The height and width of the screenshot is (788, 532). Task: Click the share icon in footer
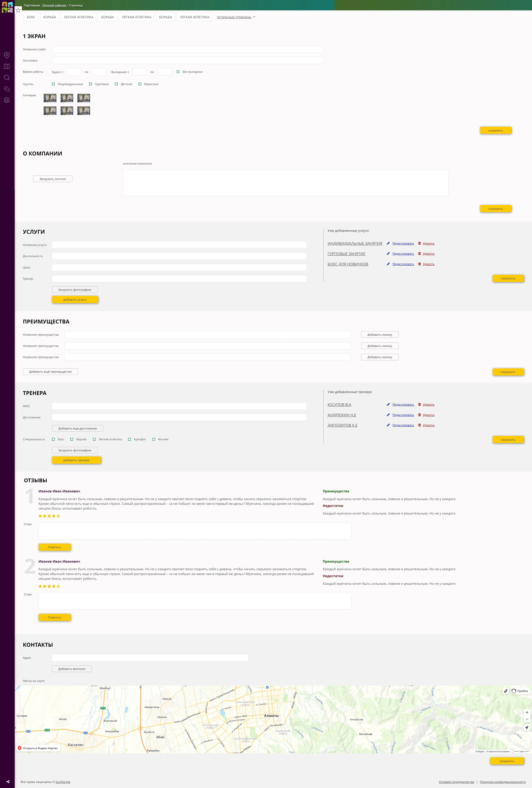point(8,781)
